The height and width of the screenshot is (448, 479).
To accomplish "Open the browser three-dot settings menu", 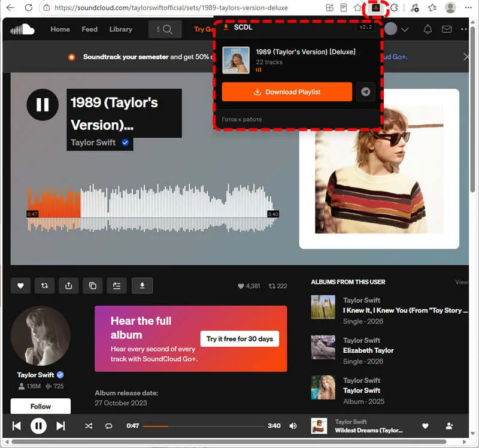I will (468, 8).
